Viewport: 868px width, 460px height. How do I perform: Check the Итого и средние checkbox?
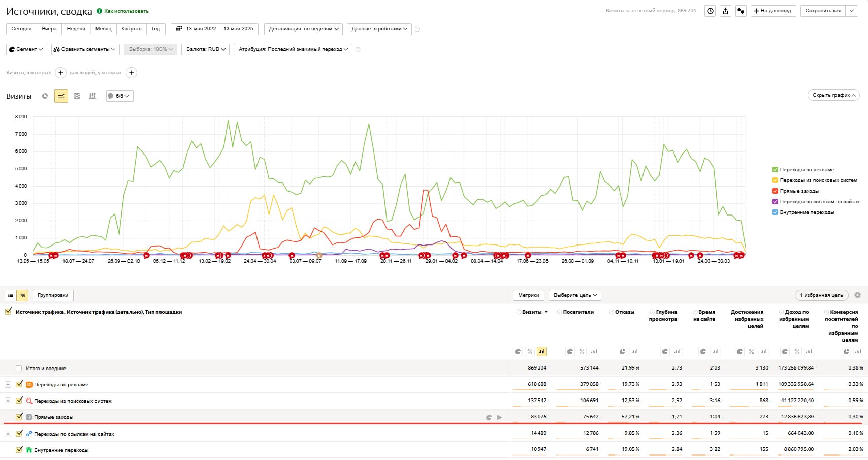tap(19, 368)
